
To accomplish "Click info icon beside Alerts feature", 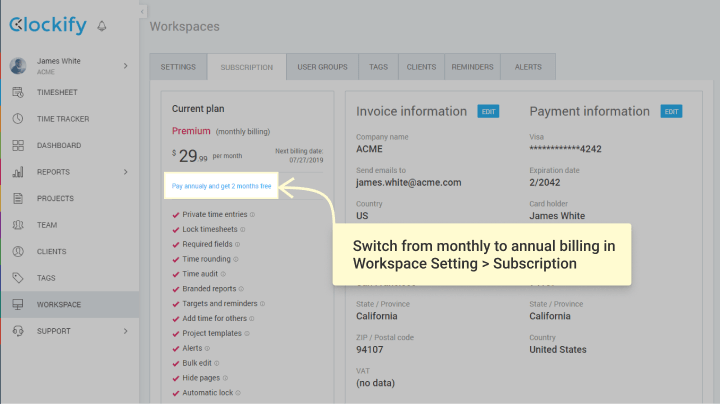I will [207, 348].
